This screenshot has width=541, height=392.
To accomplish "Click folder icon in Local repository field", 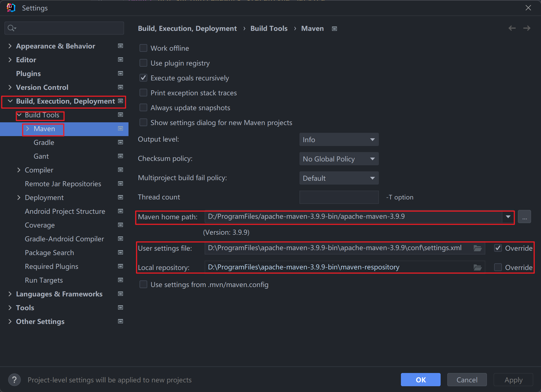I will (477, 267).
